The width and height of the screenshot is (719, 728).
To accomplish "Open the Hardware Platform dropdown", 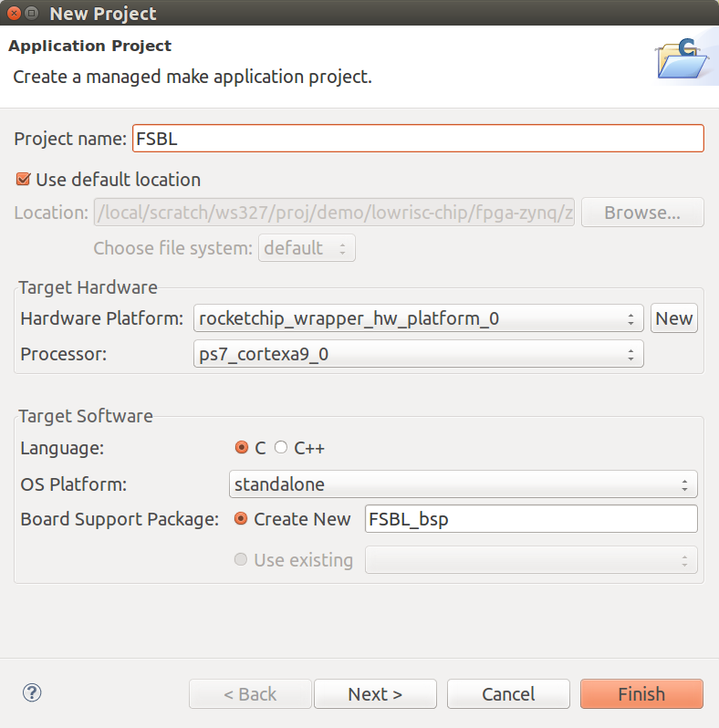I will pyautogui.click(x=418, y=318).
